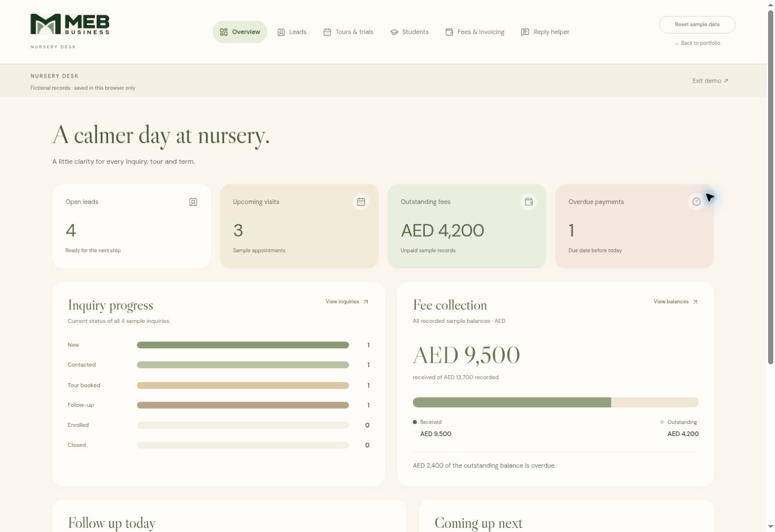Click the 'Follow up today' heading
The image size is (775, 532).
(112, 523)
